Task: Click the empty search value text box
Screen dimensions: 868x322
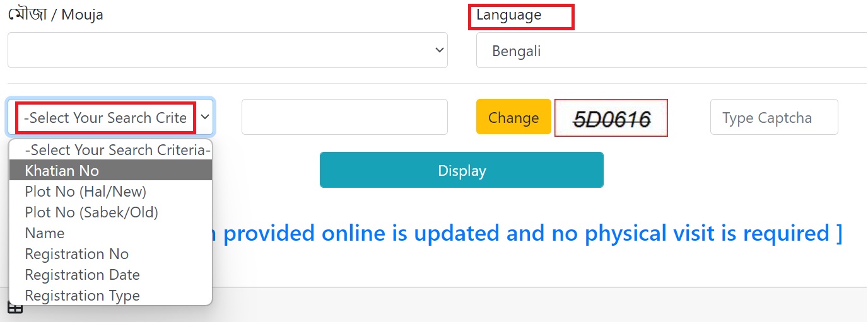Action: coord(344,117)
